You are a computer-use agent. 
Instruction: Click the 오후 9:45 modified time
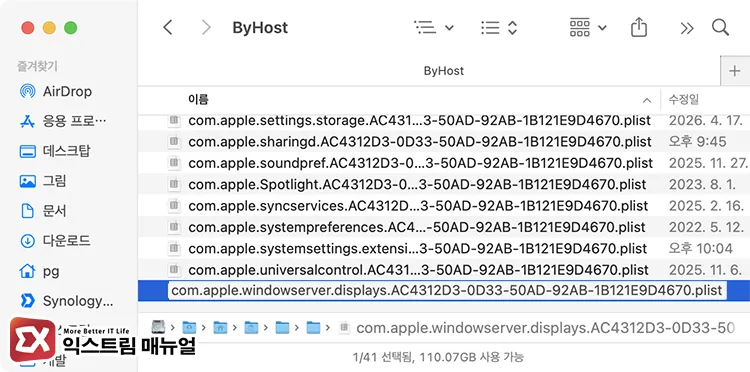(x=697, y=142)
